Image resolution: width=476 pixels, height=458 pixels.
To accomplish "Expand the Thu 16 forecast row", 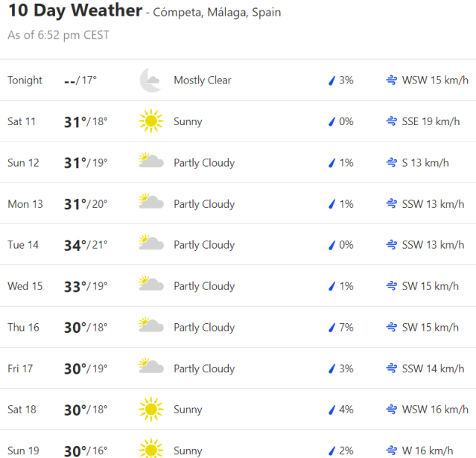I will coord(238,327).
